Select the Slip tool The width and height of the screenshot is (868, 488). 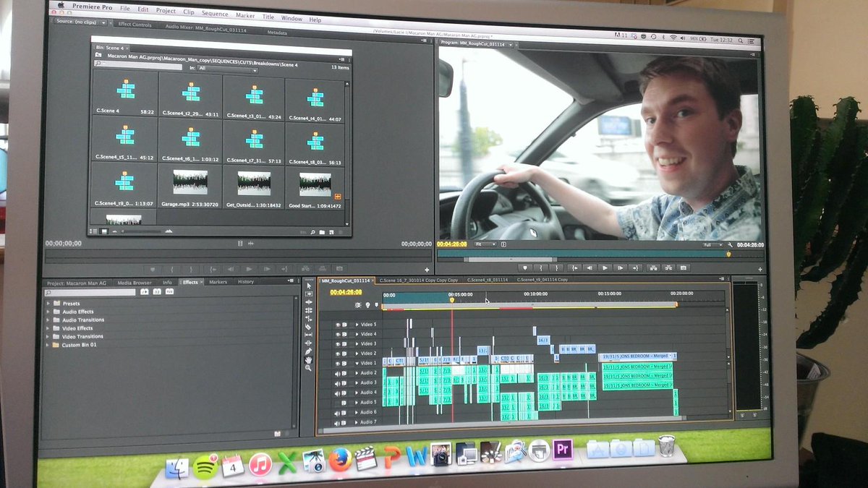tap(308, 335)
